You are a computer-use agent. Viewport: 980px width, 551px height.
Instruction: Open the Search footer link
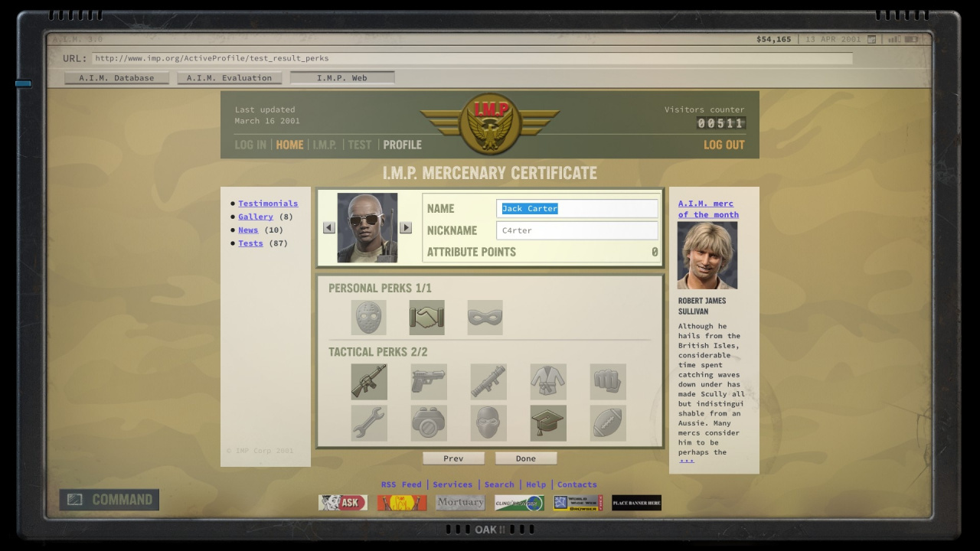point(499,484)
